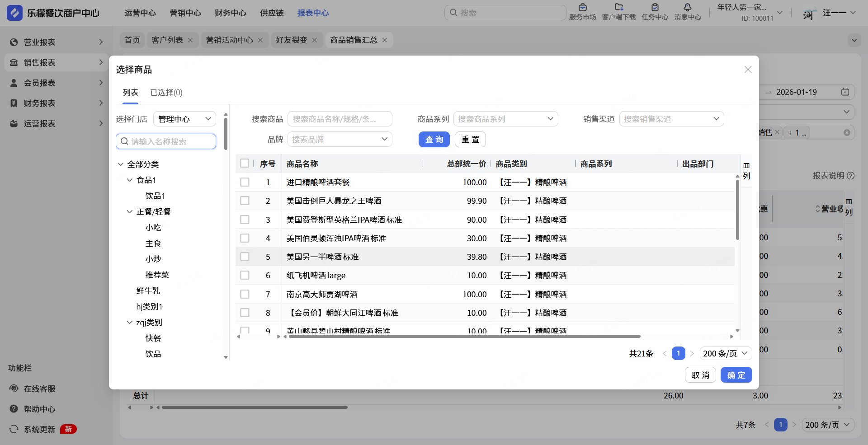868x445 pixels.
Task: Click the column settings icon in dialog table
Action: tap(746, 166)
